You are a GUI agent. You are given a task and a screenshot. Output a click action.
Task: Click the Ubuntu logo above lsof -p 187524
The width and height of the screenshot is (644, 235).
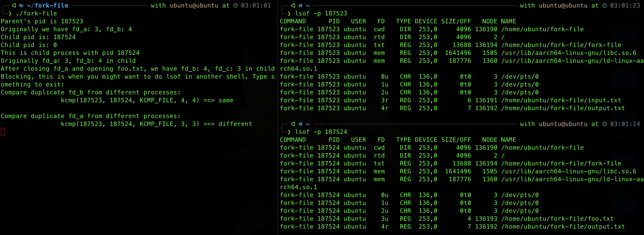[x=293, y=124]
